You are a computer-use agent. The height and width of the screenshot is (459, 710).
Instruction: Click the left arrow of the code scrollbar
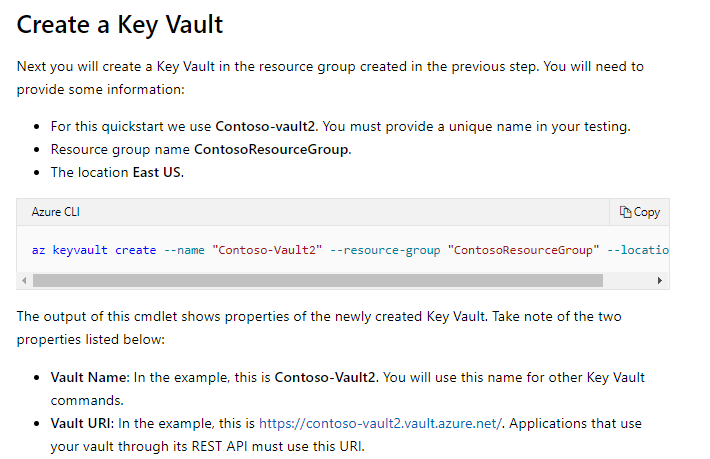pyautogui.click(x=23, y=281)
